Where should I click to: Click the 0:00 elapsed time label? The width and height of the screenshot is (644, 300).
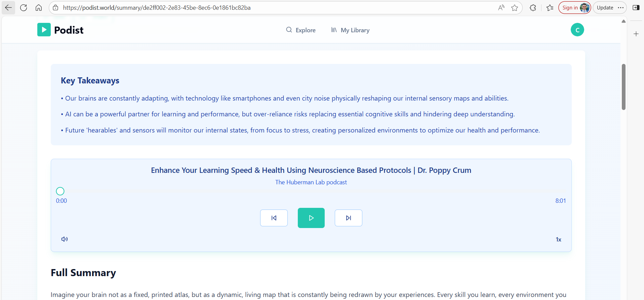point(61,201)
